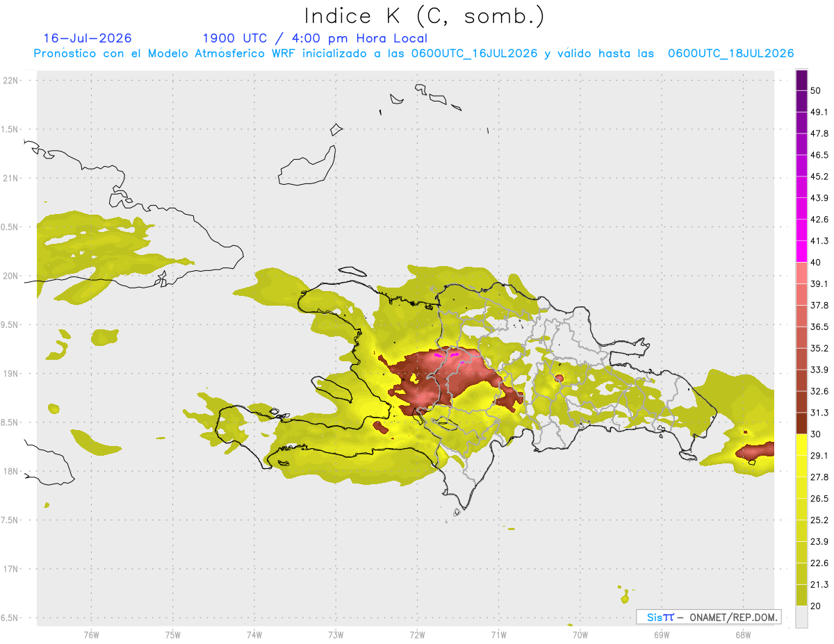Click the colorbar label '39.1'
834x644 pixels.
click(x=819, y=283)
